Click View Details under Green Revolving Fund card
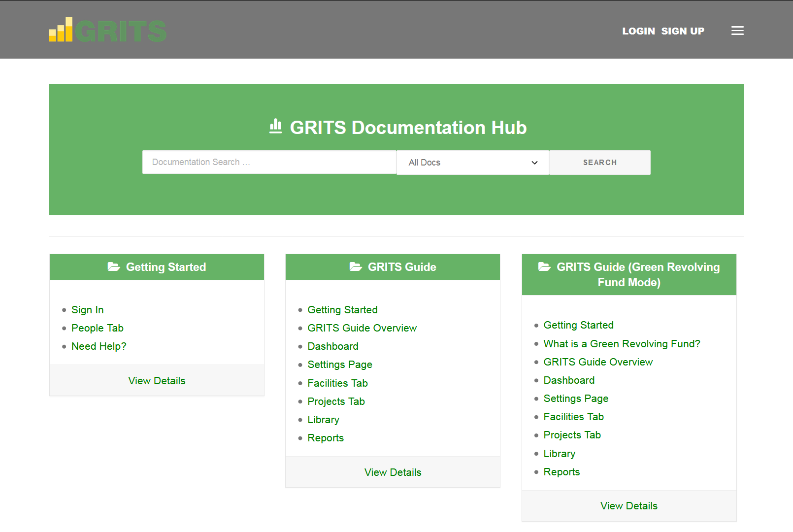Screen dimensions: 793x532 629,506
